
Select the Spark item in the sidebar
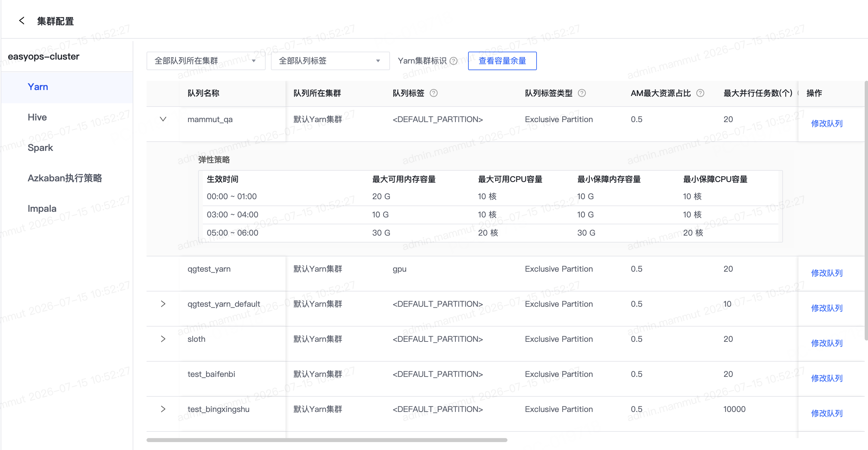tap(40, 148)
